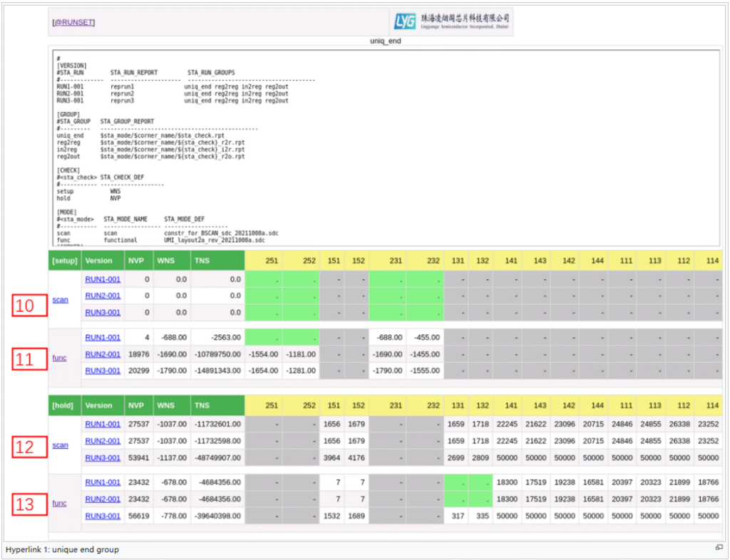Open func link in hold table
The width and height of the screenshot is (730, 560).
pos(60,503)
